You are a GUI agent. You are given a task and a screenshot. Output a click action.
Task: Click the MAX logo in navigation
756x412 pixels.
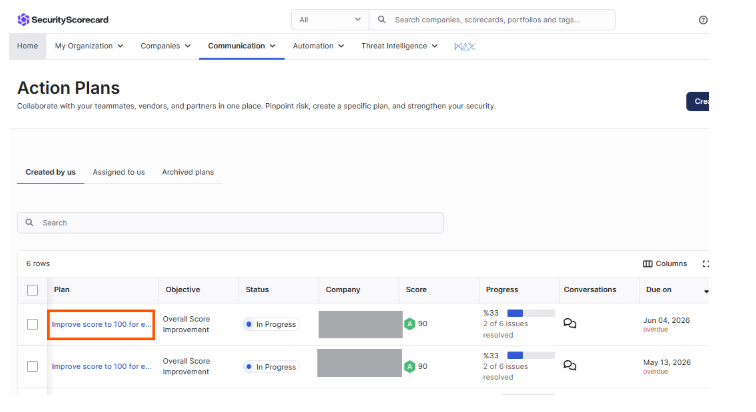(x=465, y=46)
